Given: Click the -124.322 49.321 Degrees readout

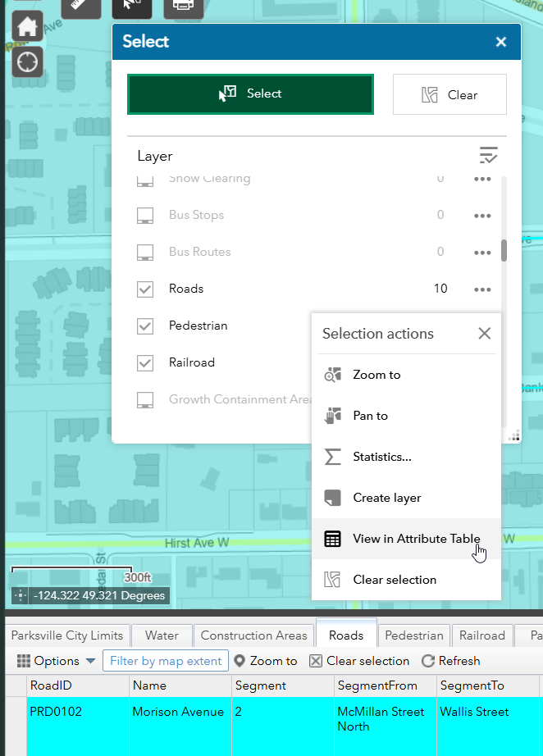Looking at the screenshot, I should pos(99,596).
